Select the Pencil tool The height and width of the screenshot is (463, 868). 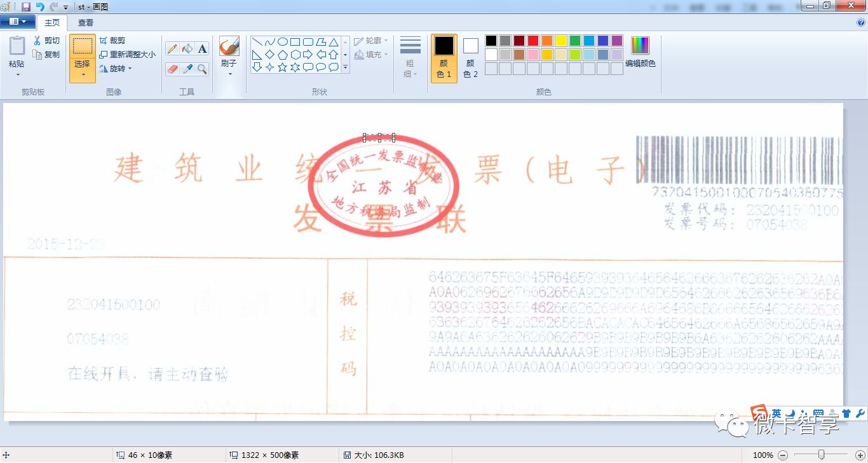click(172, 49)
